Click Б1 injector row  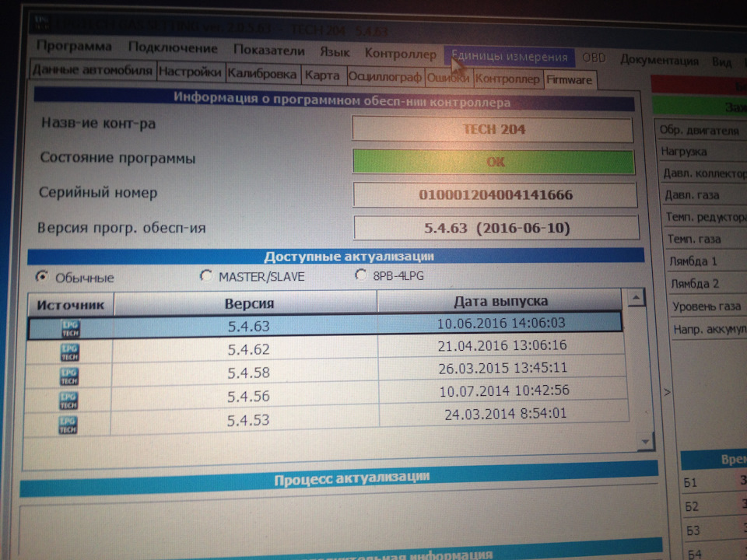pyautogui.click(x=714, y=482)
